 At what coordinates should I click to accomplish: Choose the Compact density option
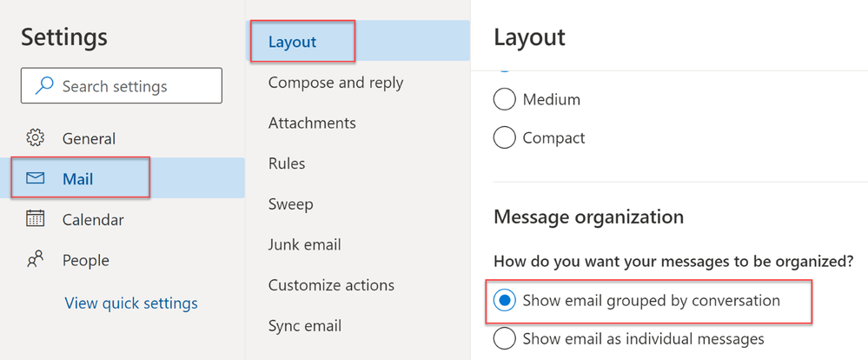(x=504, y=137)
